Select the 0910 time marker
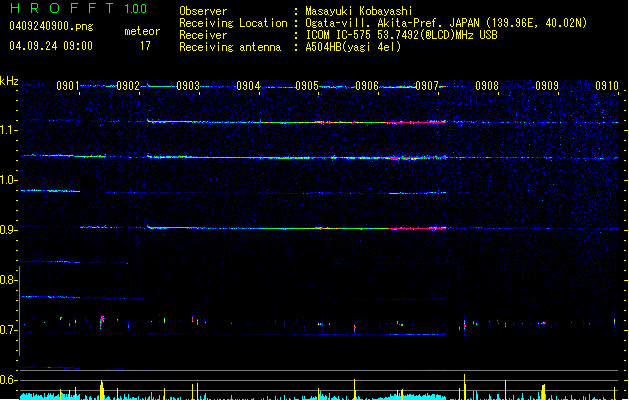 (607, 87)
